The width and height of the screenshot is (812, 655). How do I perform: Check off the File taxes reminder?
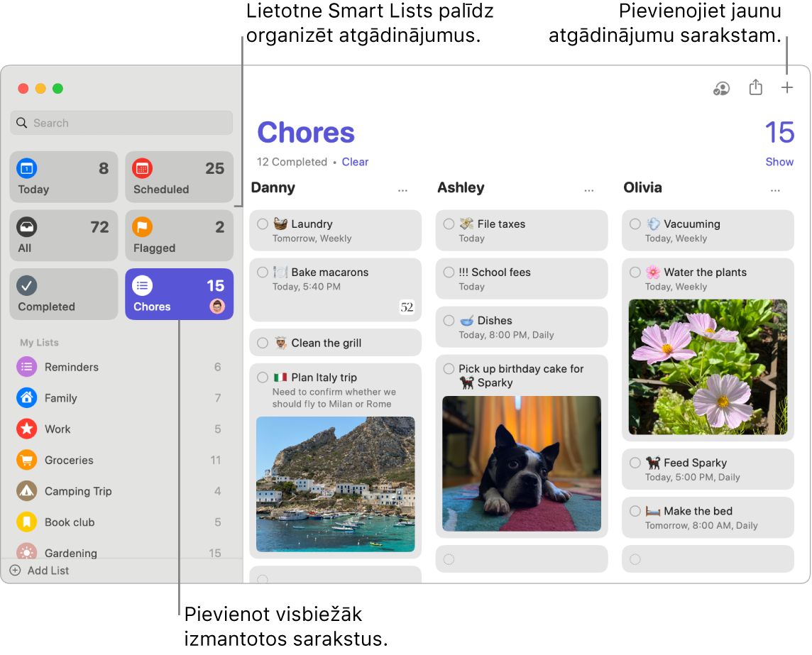[448, 223]
